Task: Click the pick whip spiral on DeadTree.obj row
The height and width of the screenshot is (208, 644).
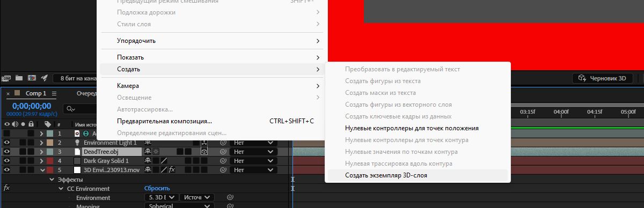Action: [x=223, y=152]
